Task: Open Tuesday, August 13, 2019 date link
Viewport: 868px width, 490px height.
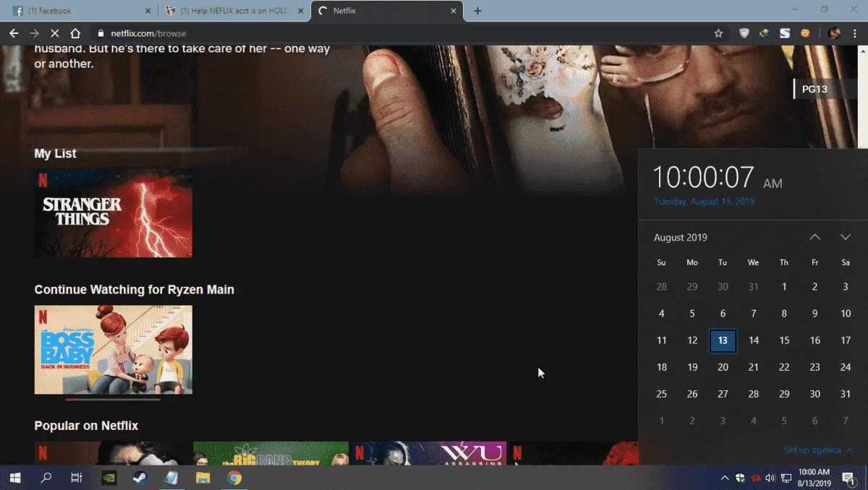Action: 704,202
